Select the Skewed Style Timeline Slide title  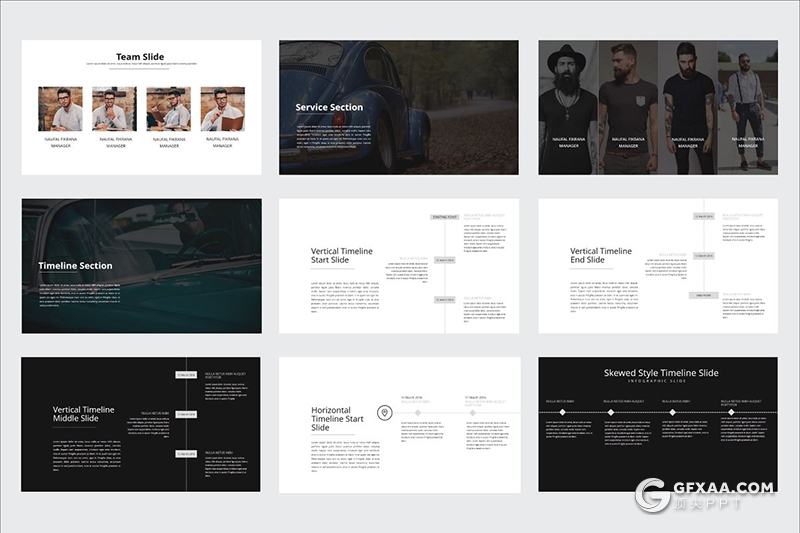(x=661, y=373)
